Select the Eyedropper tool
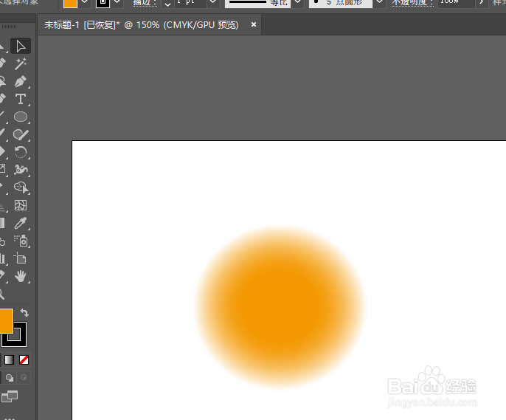This screenshot has width=506, height=420. 21,223
